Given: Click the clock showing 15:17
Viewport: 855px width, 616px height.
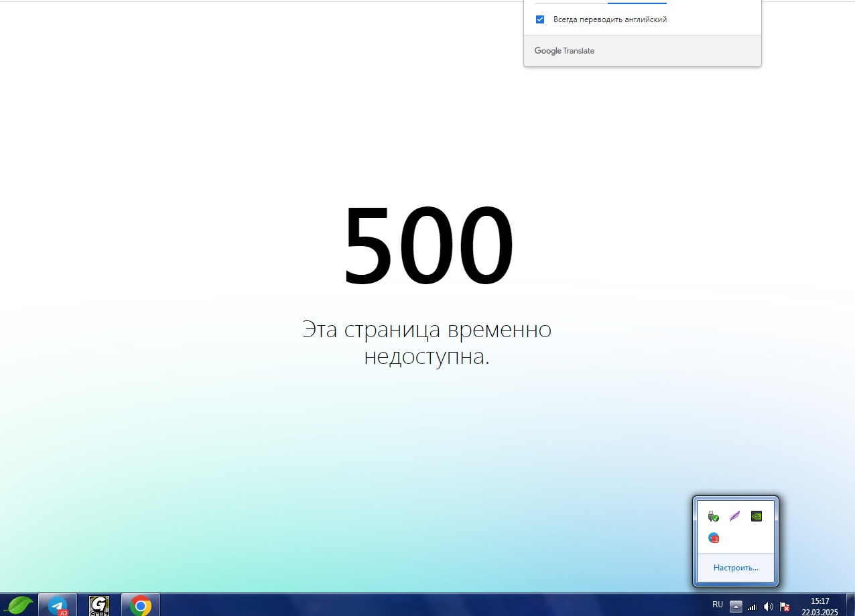Looking at the screenshot, I should pos(820,606).
